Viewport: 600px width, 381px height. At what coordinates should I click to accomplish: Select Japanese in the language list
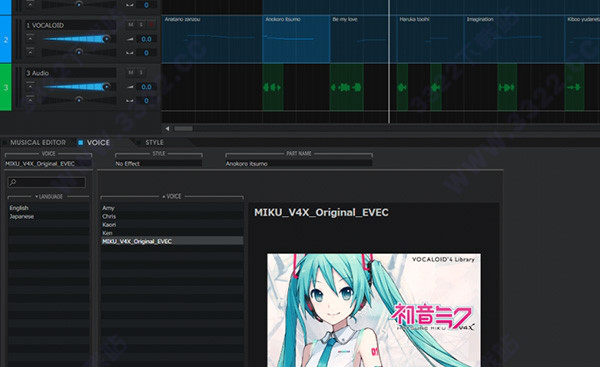click(48, 216)
